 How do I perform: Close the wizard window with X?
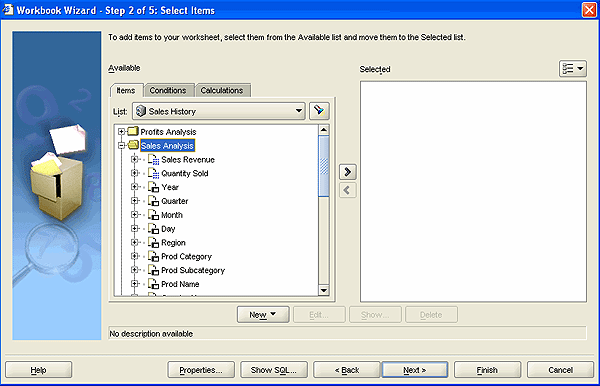pos(589,10)
